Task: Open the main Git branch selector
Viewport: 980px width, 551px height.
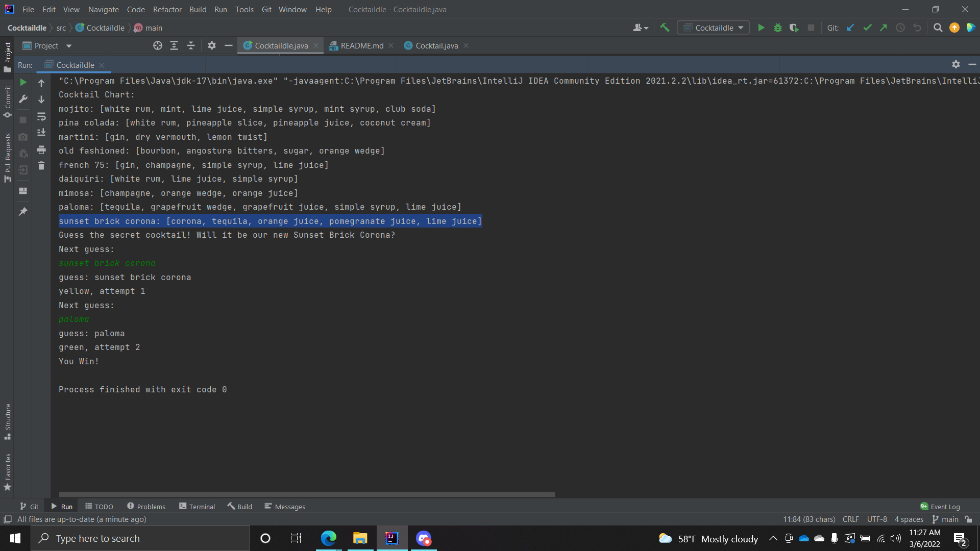Action: [945, 519]
